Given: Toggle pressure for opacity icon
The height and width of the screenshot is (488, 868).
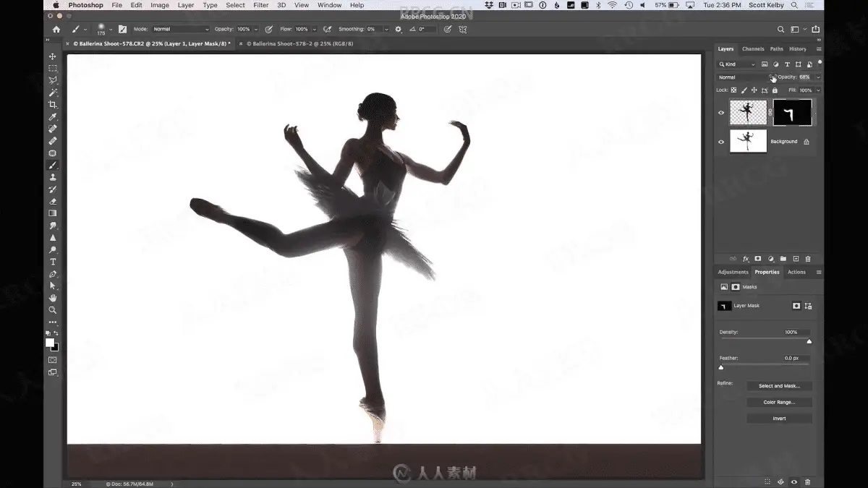Looking at the screenshot, I should [x=269, y=30].
